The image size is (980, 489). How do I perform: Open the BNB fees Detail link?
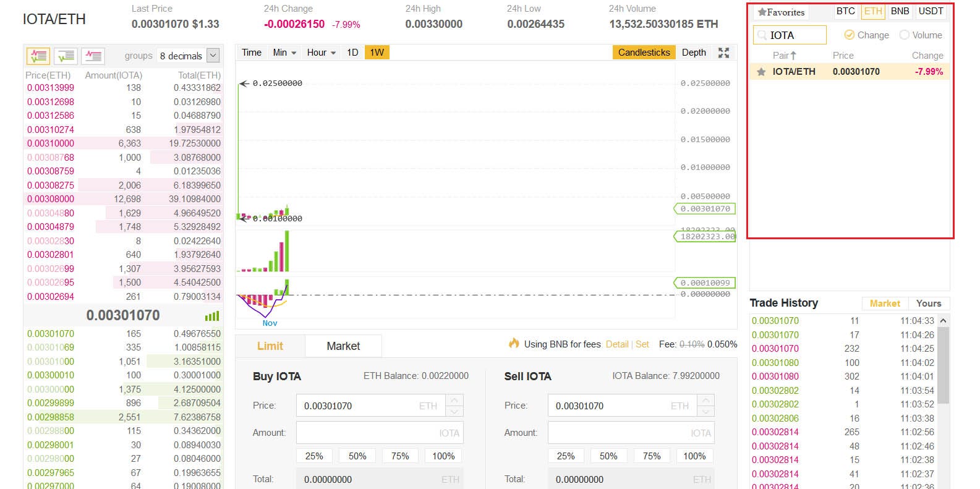(617, 344)
